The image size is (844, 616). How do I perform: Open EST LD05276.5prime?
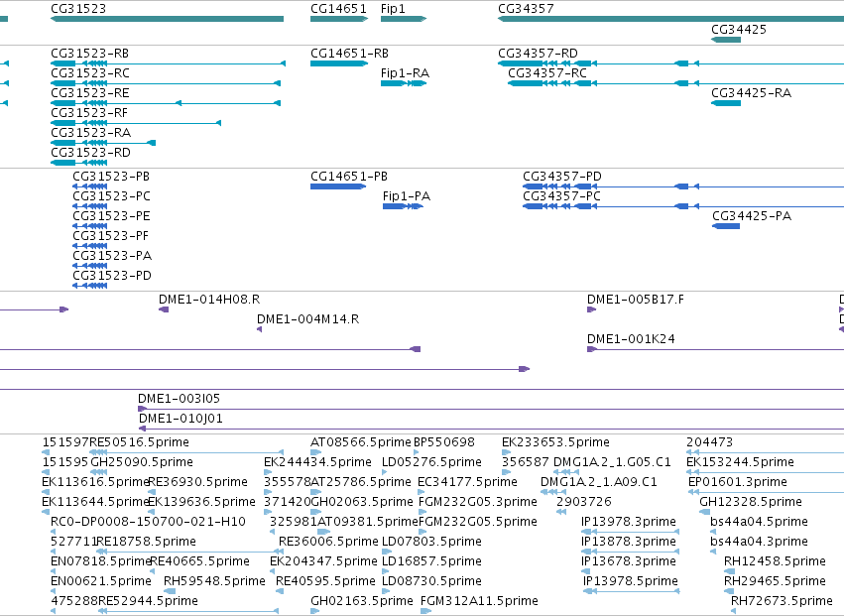pyautogui.click(x=385, y=472)
